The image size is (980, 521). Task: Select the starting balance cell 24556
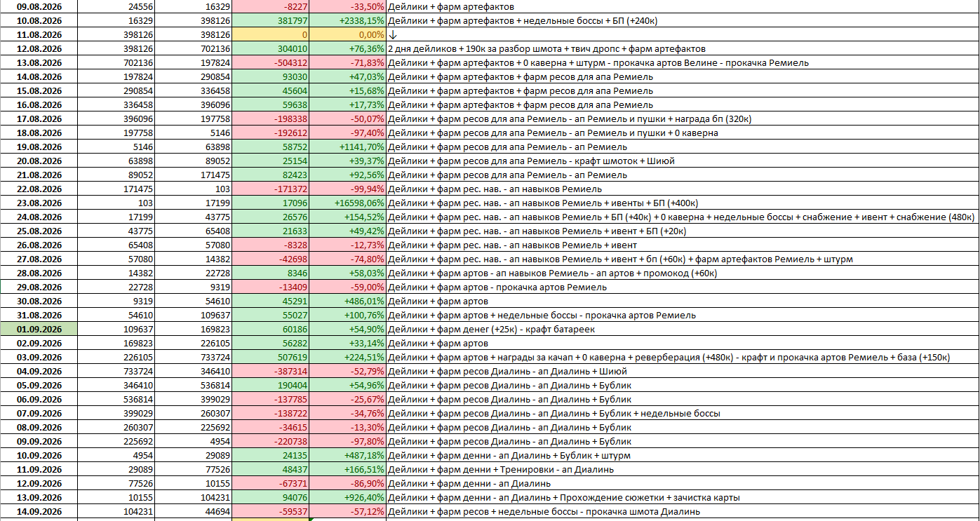(116, 7)
